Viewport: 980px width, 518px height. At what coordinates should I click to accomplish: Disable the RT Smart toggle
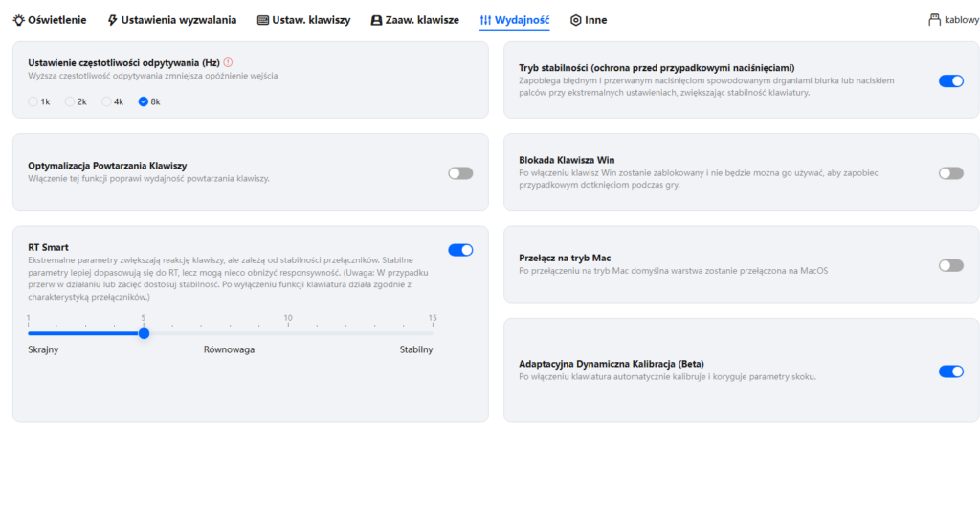tap(460, 250)
